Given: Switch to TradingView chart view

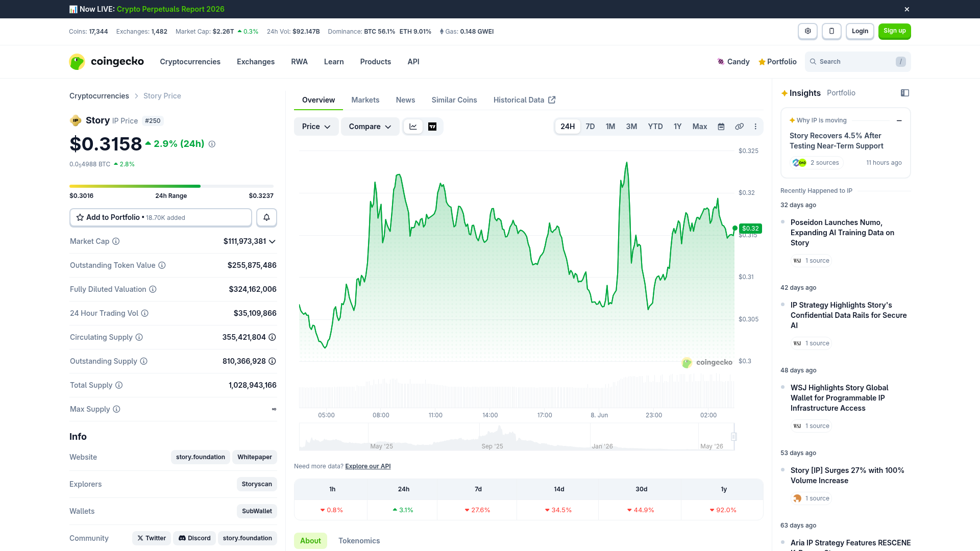Looking at the screenshot, I should 432,127.
